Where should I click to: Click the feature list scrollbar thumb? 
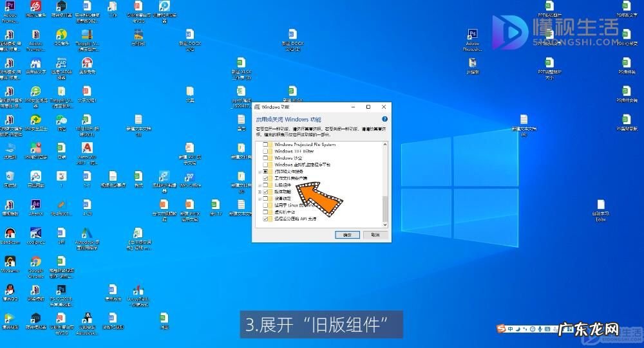(x=385, y=208)
